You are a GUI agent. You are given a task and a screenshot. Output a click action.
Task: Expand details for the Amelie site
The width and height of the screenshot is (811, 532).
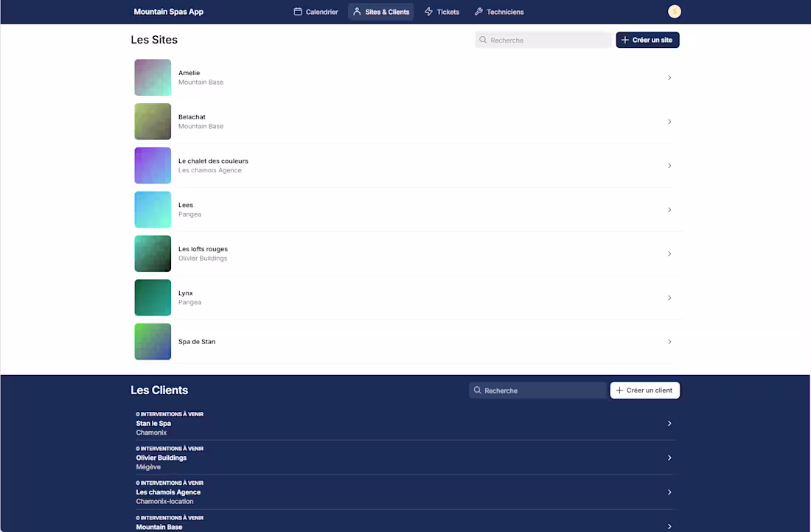(x=669, y=77)
